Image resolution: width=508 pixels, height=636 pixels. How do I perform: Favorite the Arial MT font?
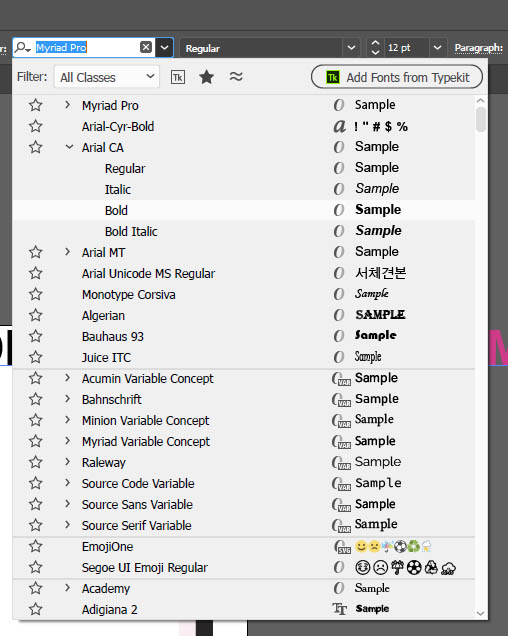pos(36,252)
